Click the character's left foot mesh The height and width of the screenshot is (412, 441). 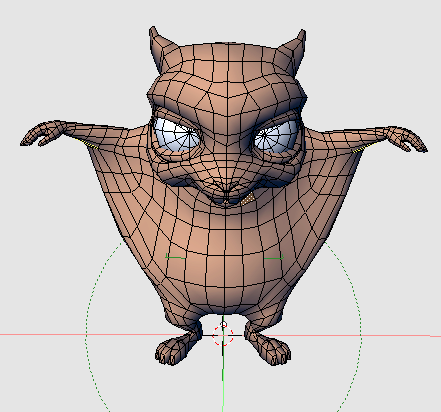tap(177, 347)
